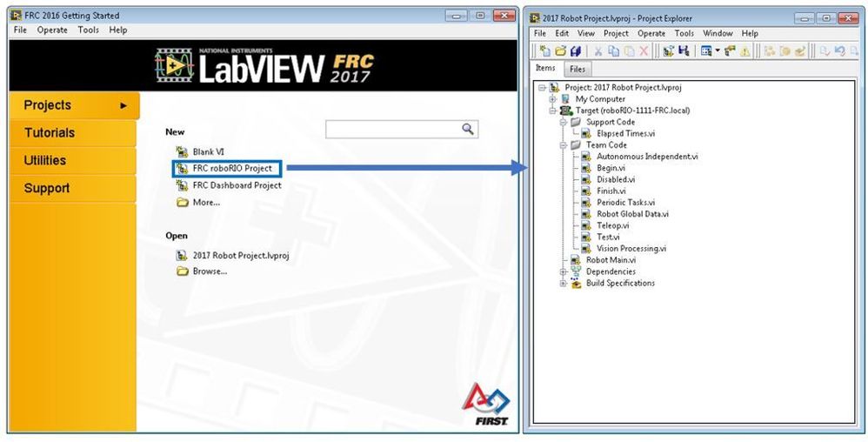This screenshot has height=442, width=868.
Task: Click the roboRIO Target icon in the tree
Action: point(566,110)
